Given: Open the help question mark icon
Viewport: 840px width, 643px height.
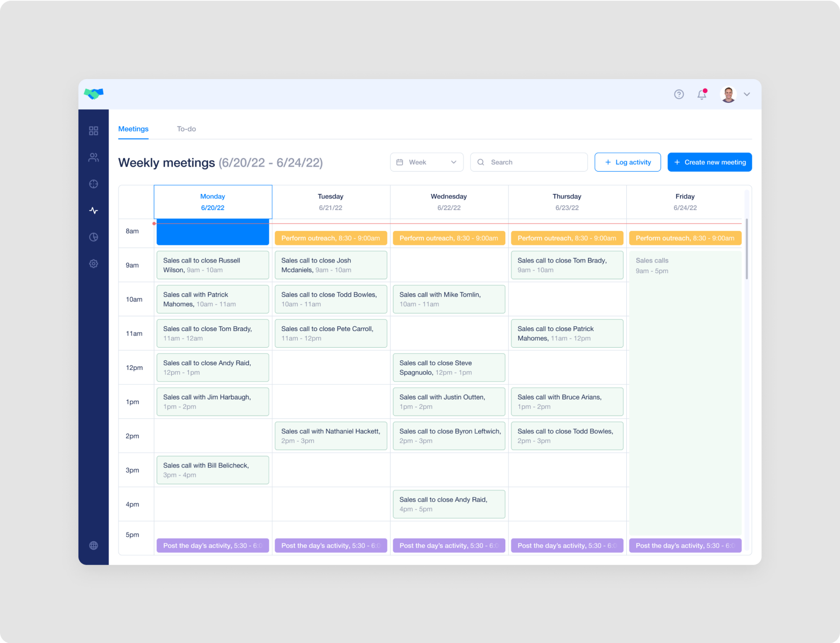Looking at the screenshot, I should click(x=679, y=94).
